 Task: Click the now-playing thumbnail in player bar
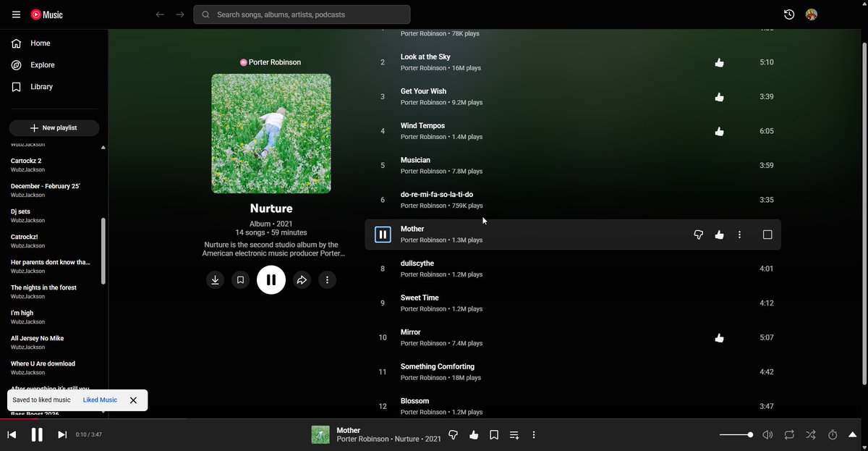click(x=320, y=434)
